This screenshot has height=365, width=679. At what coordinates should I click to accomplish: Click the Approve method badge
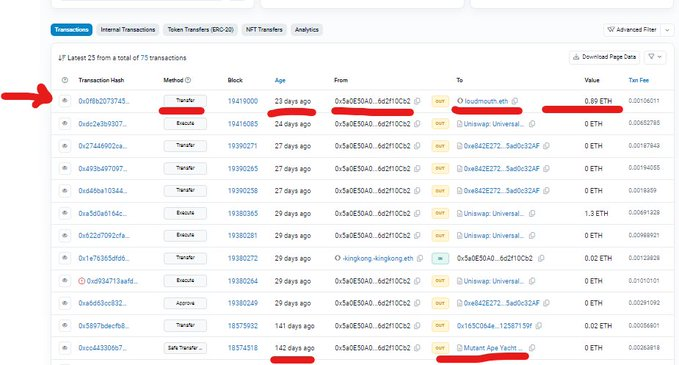click(185, 303)
